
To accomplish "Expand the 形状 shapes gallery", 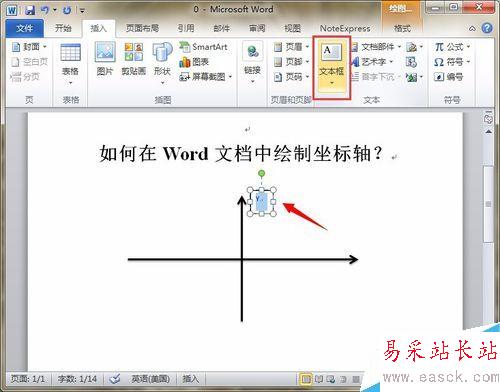I will [x=162, y=64].
